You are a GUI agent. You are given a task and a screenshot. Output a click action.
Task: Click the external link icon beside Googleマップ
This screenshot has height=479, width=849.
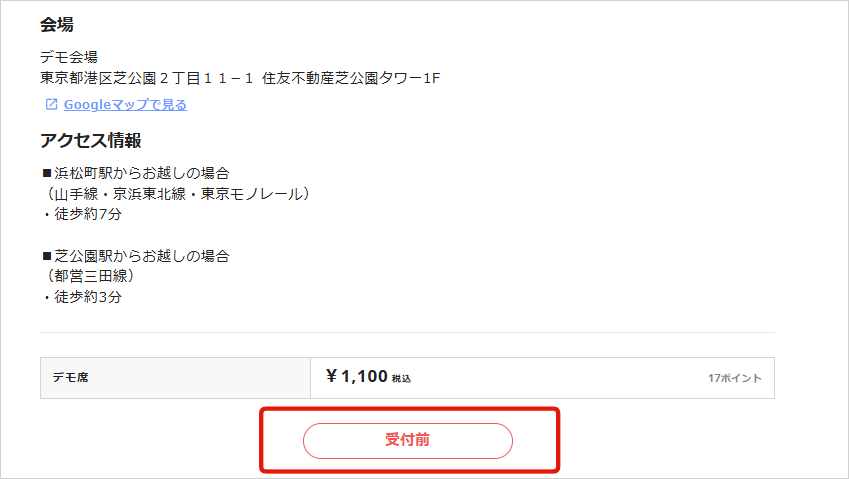point(51,105)
